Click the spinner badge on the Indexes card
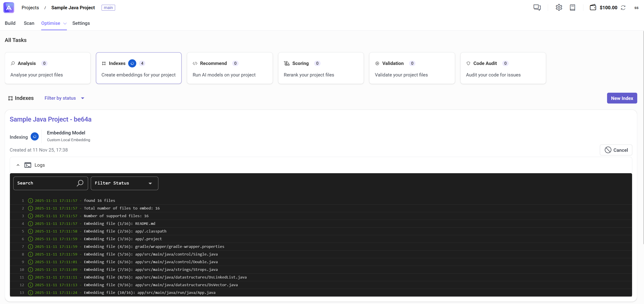Viewport: 644px width, 304px height. coord(132,63)
